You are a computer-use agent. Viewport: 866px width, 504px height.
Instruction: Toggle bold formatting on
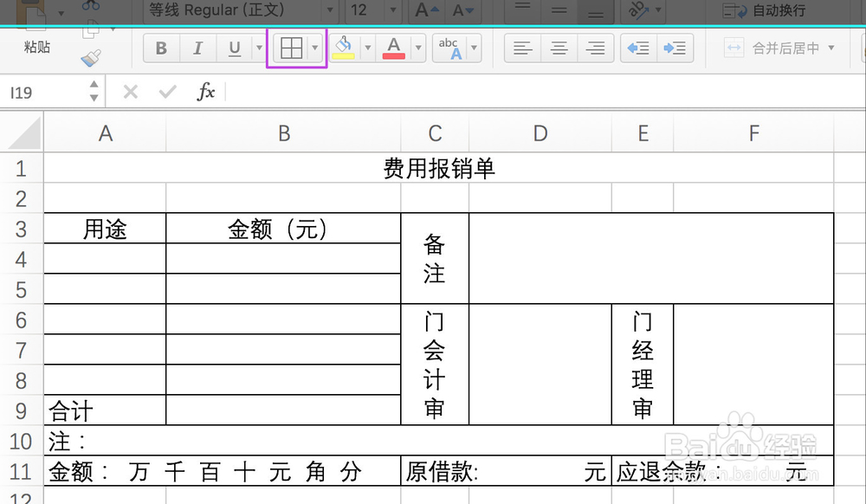click(160, 48)
